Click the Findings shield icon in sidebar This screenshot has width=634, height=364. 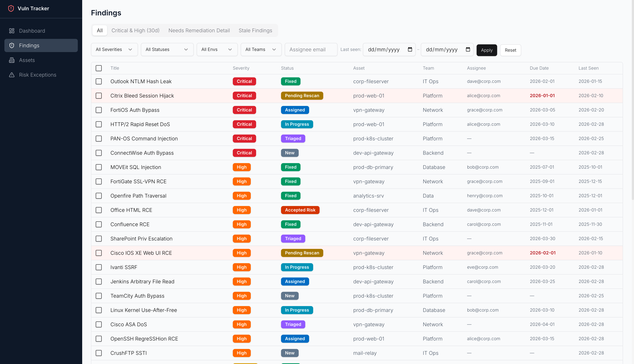click(x=12, y=45)
